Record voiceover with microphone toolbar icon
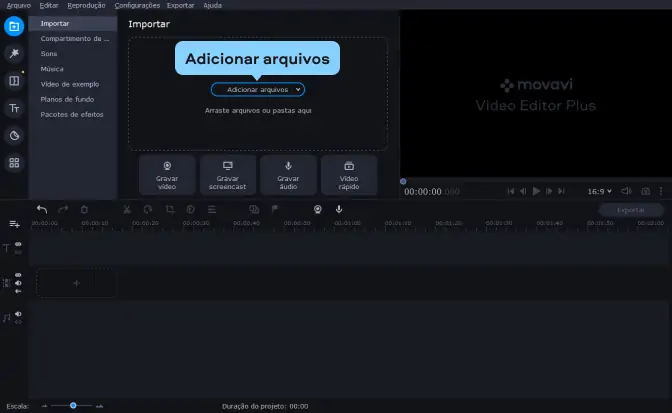The height and width of the screenshot is (413, 672). 339,209
